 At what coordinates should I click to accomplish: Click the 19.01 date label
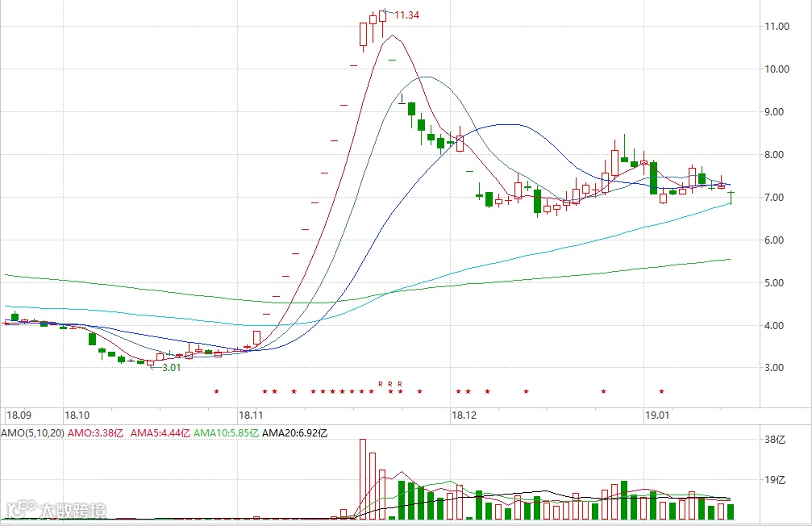(x=657, y=415)
